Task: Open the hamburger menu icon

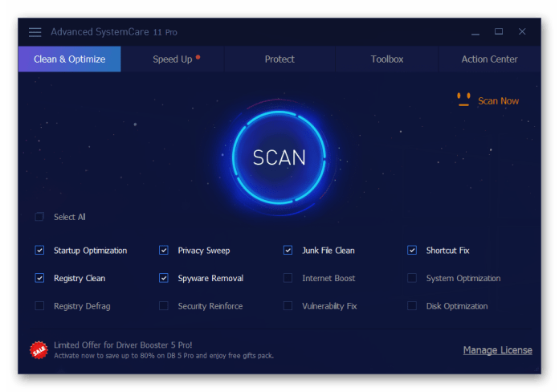Action: click(x=35, y=32)
